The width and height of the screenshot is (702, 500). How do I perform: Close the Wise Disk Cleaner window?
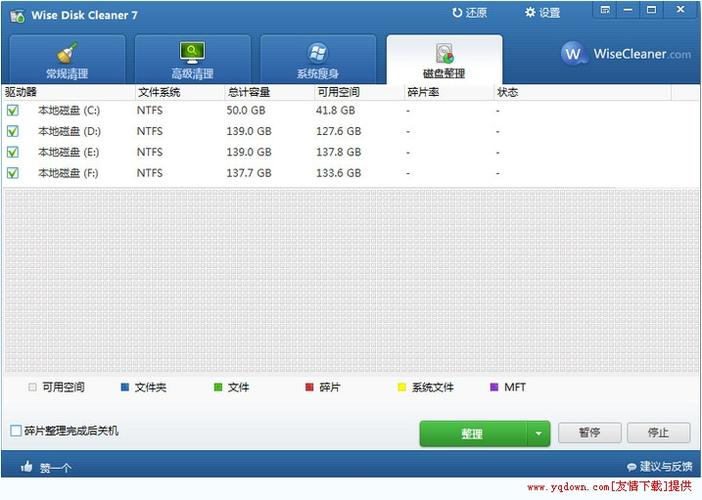[681, 9]
